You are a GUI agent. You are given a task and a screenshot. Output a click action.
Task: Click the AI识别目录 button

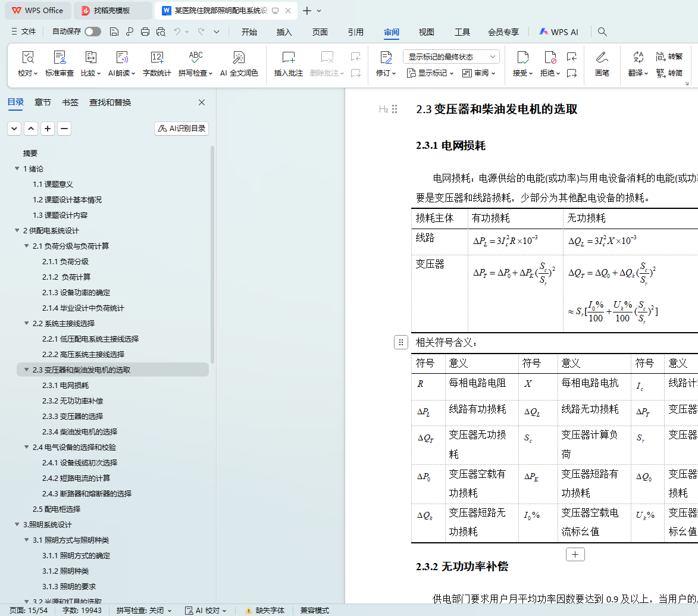181,129
